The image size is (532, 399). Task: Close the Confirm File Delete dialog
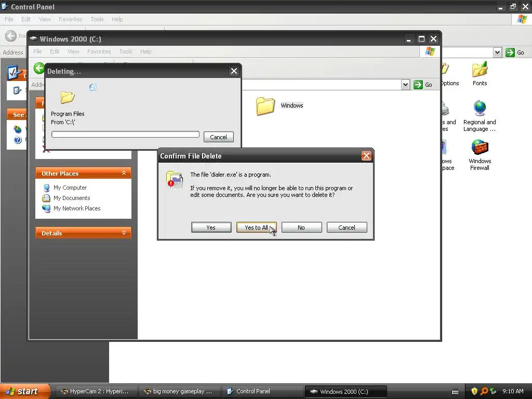tap(366, 156)
